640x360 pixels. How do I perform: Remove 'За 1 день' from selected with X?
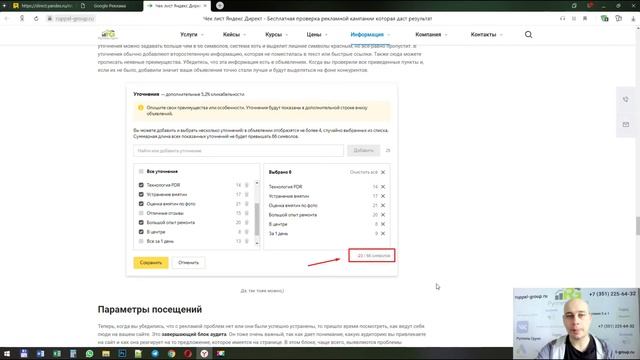coord(383,233)
